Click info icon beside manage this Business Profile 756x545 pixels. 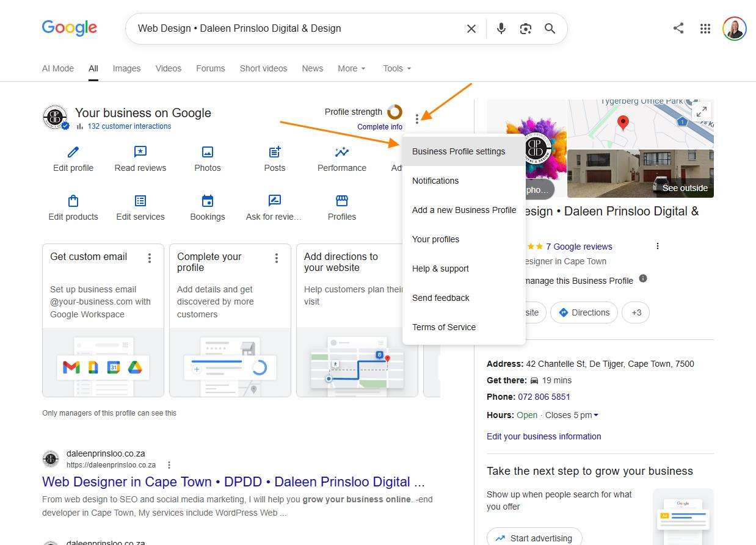[x=643, y=279]
